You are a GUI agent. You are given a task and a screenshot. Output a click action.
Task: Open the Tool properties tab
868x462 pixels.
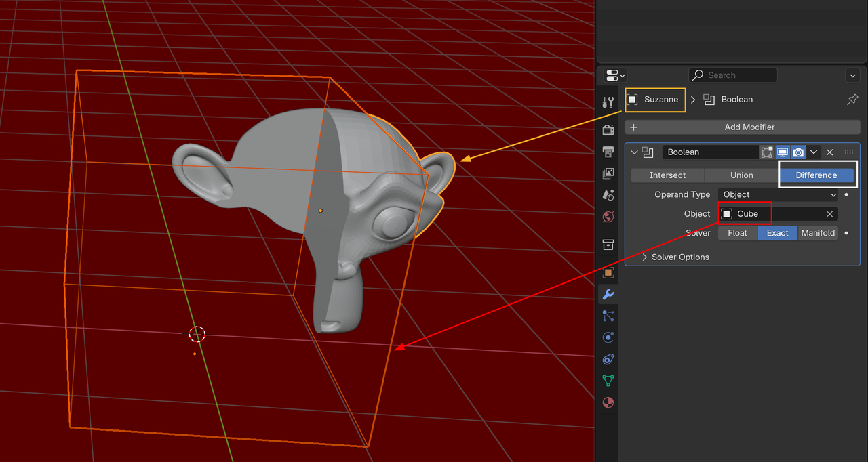pos(608,103)
